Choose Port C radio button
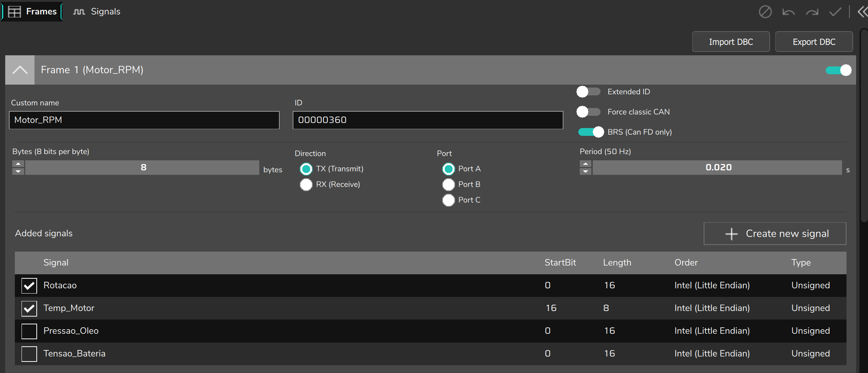The width and height of the screenshot is (868, 373). pyautogui.click(x=448, y=200)
